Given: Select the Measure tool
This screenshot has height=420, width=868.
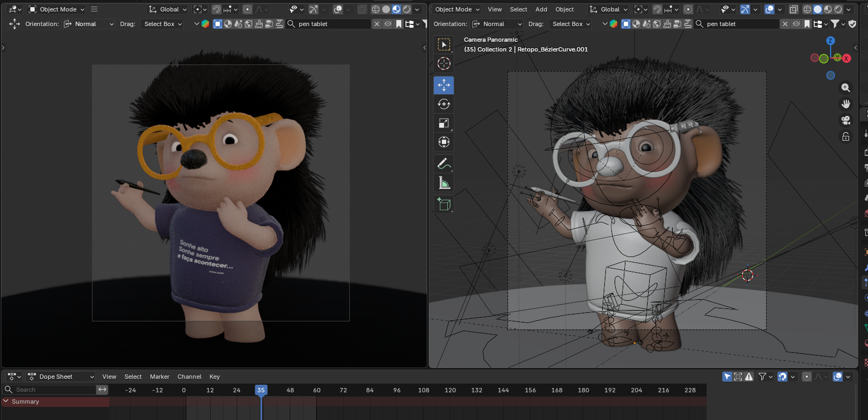Looking at the screenshot, I should coord(444,183).
